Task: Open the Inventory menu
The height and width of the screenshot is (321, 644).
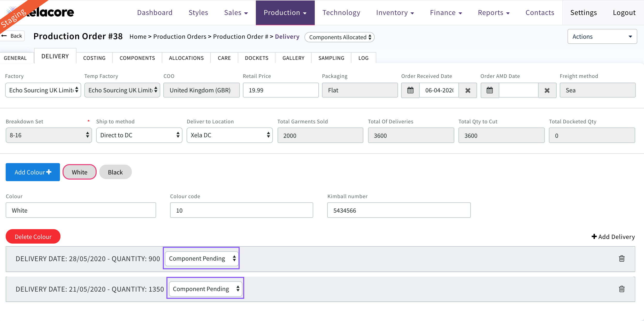Action: (395, 13)
